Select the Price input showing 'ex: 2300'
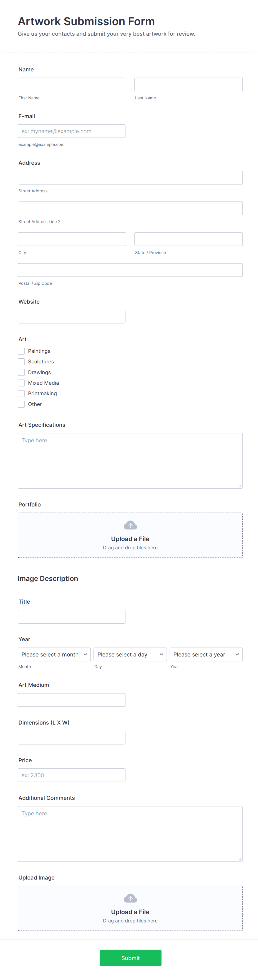The width and height of the screenshot is (258, 980). tap(72, 775)
